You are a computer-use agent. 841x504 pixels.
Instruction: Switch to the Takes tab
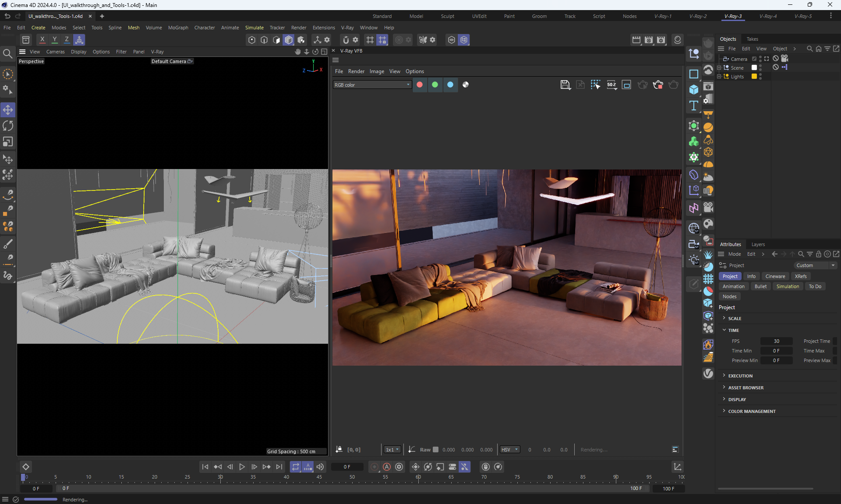(752, 39)
